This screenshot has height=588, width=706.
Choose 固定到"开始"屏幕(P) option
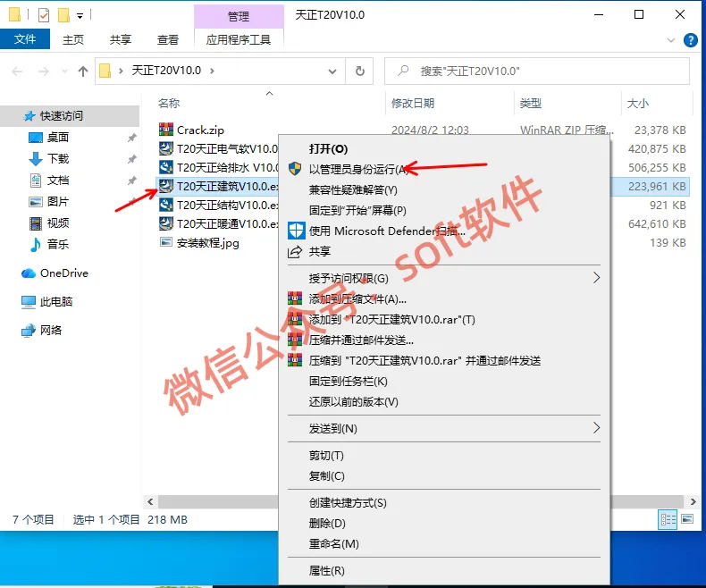[x=444, y=211]
